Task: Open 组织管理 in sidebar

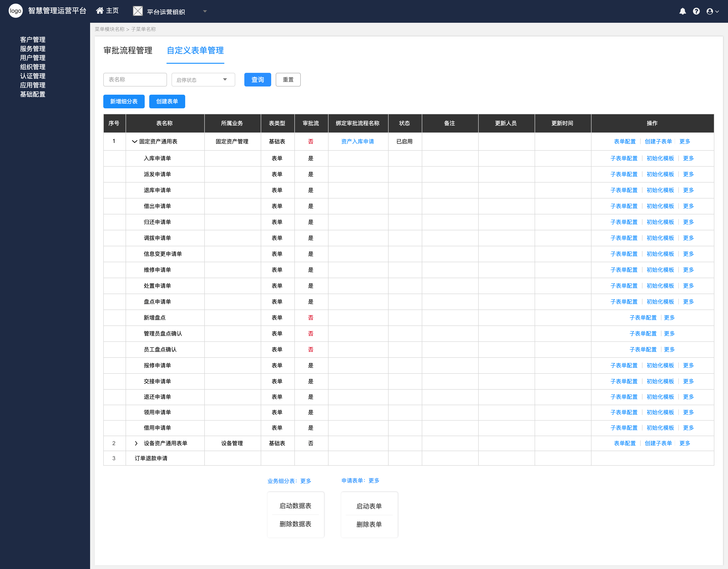Action: pos(33,67)
